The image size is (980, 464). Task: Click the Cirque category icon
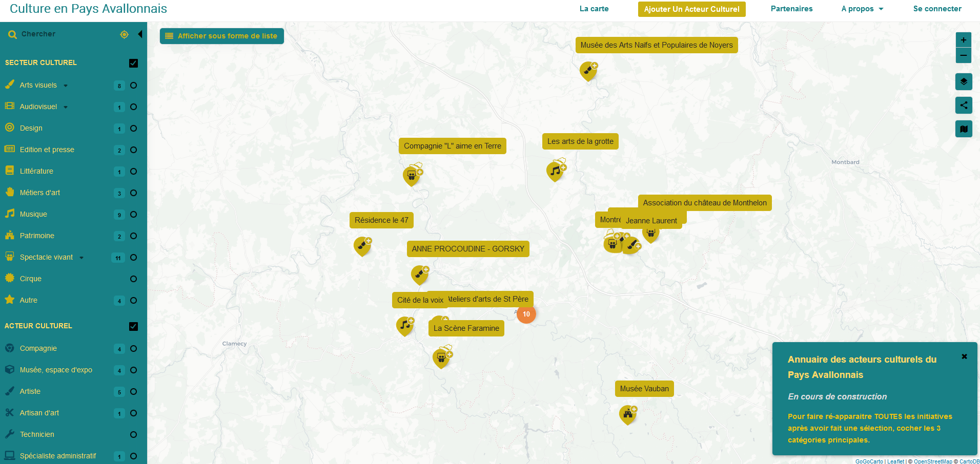(10, 278)
